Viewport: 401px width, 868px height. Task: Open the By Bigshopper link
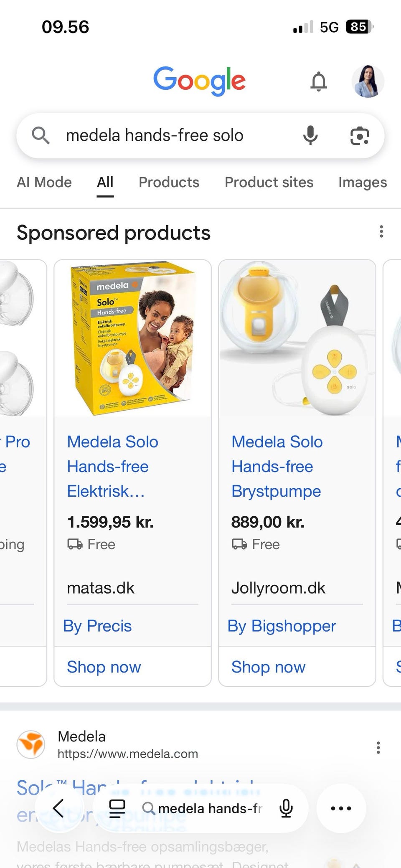[282, 626]
